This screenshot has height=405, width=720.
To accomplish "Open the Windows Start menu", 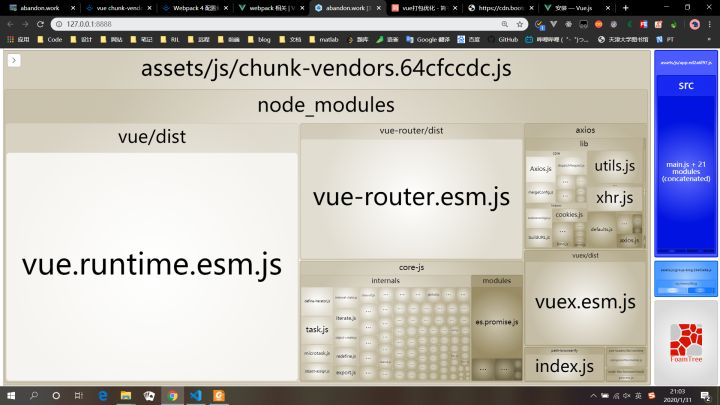I will (x=11, y=395).
